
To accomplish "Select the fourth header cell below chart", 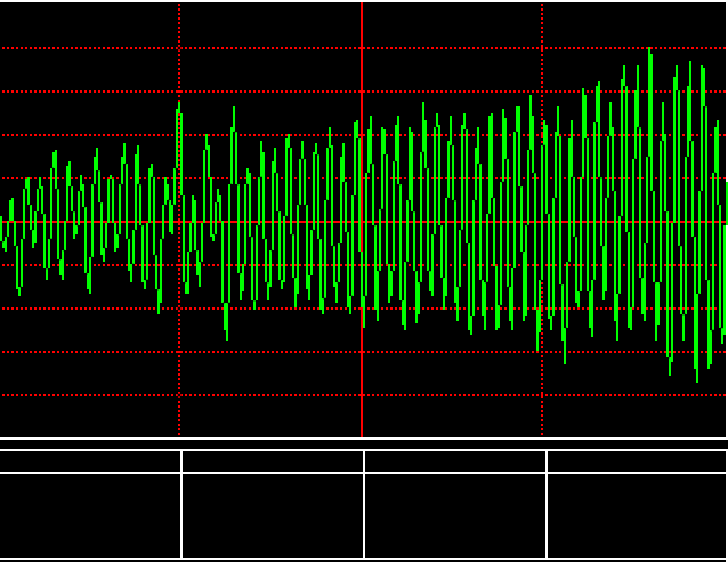I will coord(637,461).
